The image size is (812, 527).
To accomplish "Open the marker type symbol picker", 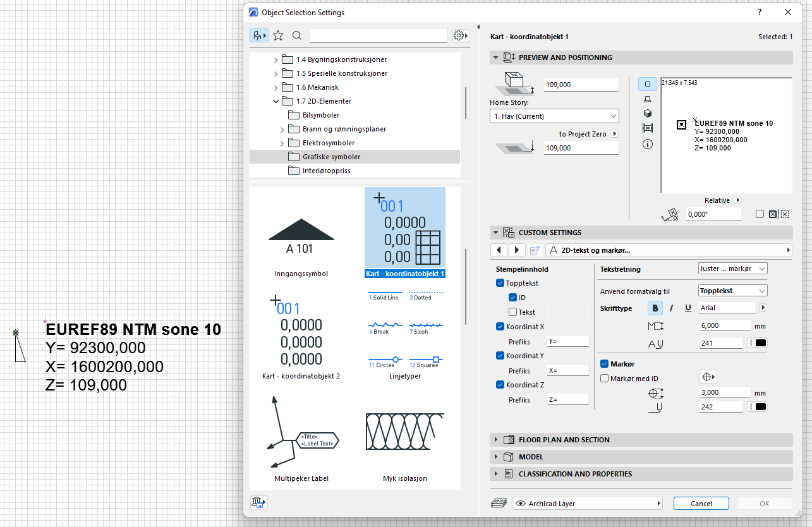I will [708, 377].
